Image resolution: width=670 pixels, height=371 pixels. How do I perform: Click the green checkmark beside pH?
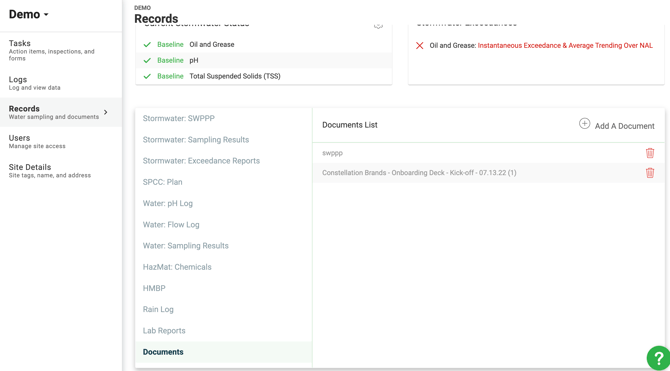(147, 60)
